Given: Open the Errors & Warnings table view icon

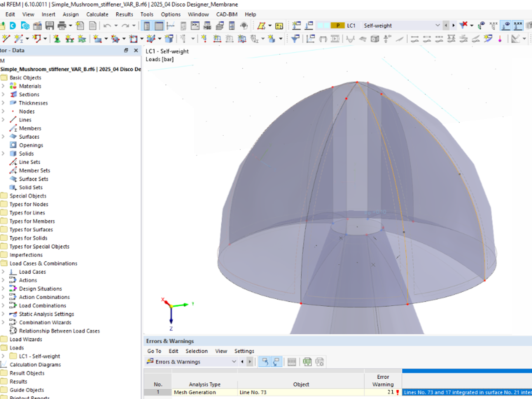Looking at the screenshot, I should pyautogui.click(x=292, y=362).
